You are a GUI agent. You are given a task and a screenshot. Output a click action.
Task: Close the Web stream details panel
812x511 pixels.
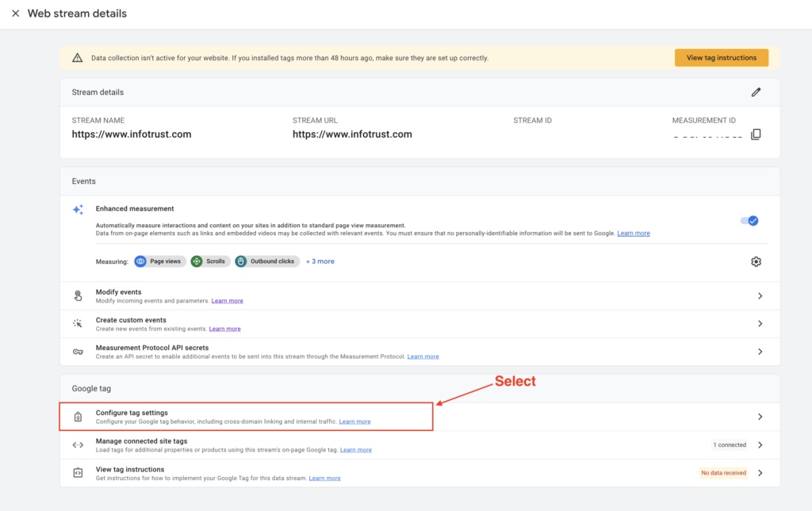coord(15,13)
